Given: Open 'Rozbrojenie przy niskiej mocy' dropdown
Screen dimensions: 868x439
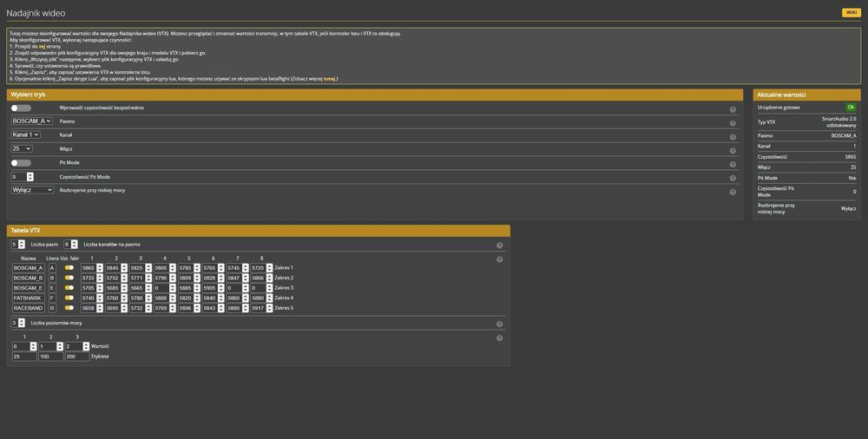Looking at the screenshot, I should 32,190.
